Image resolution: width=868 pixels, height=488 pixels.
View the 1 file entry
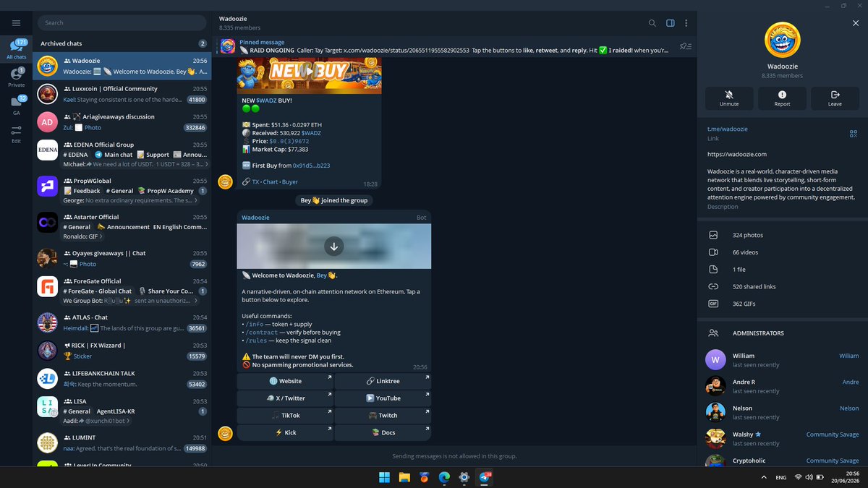pyautogui.click(x=782, y=270)
